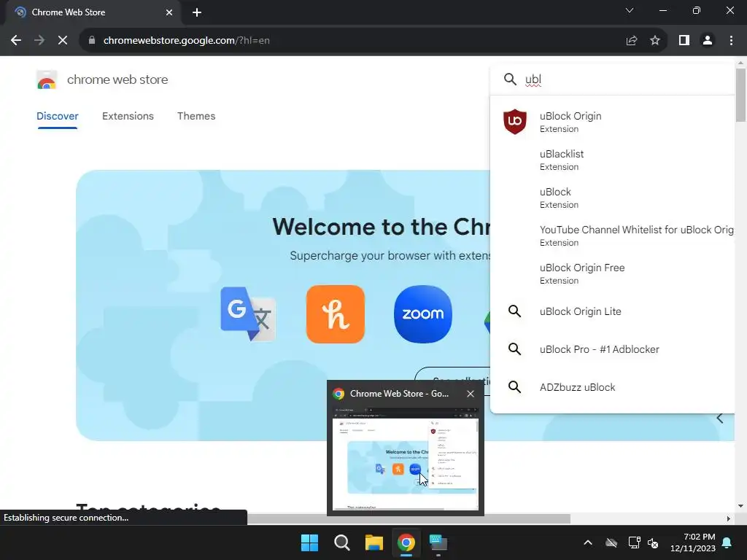
Task: Open the remote desktop app in the taskbar
Action: point(438,542)
